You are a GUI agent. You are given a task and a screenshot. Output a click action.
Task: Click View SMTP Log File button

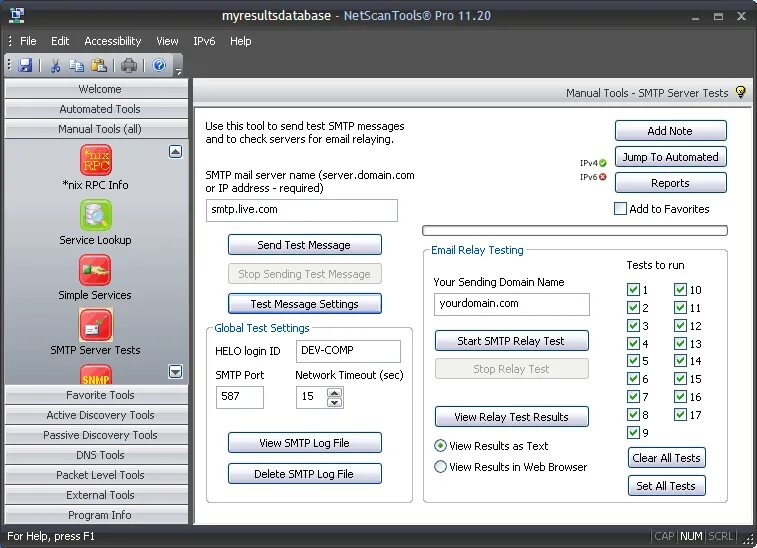click(305, 443)
